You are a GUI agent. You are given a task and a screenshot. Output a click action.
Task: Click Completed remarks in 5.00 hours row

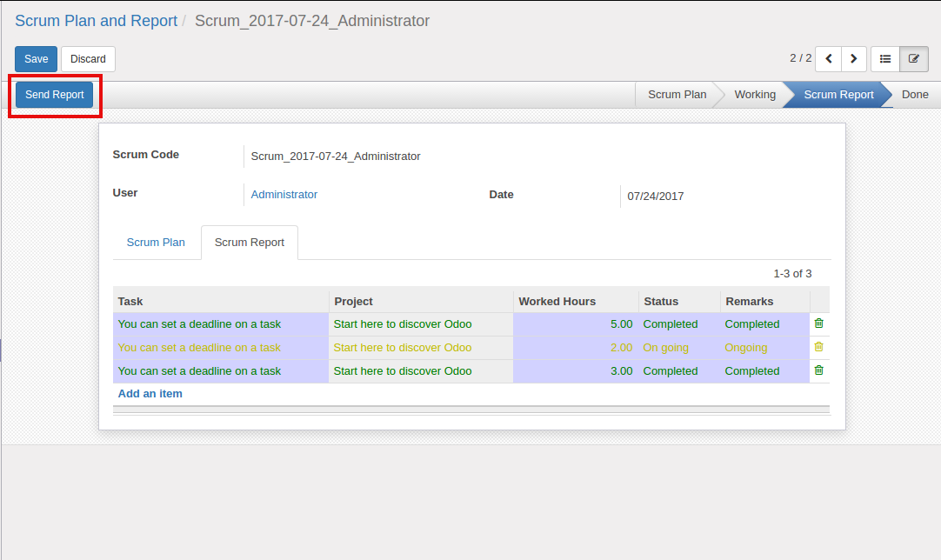point(765,324)
